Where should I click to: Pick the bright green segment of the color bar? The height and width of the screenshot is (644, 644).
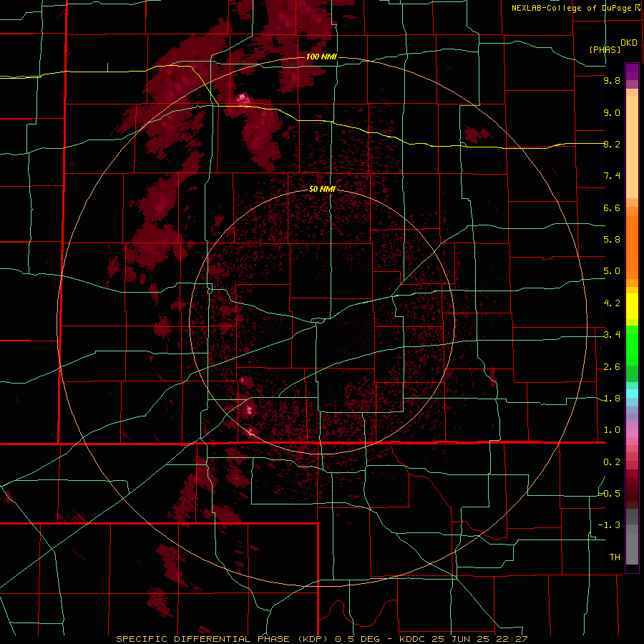click(x=632, y=346)
